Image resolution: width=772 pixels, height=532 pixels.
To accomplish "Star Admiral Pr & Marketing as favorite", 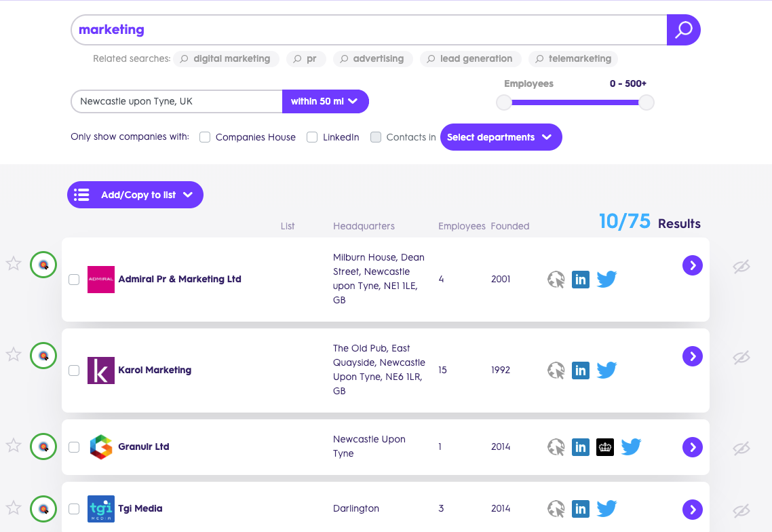I will point(14,264).
